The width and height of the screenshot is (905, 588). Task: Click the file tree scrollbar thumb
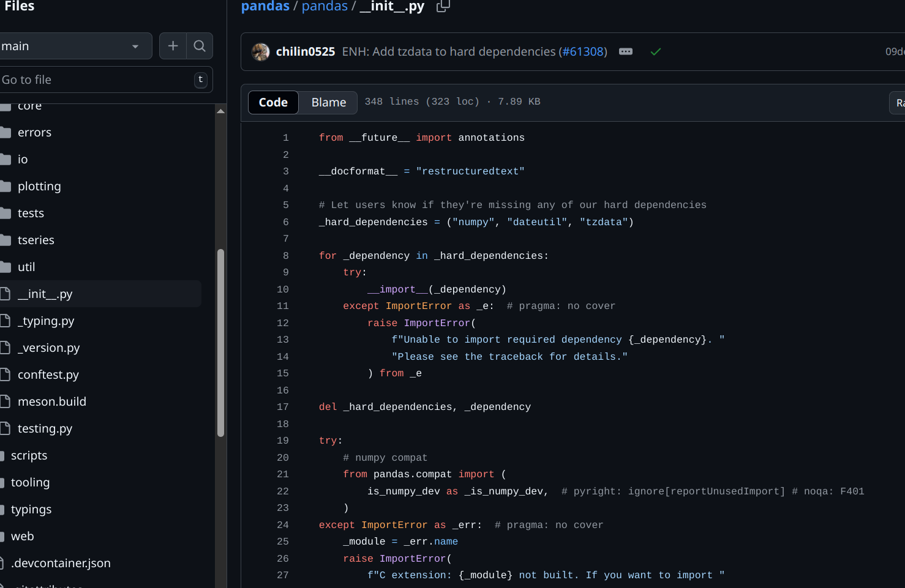[220, 343]
